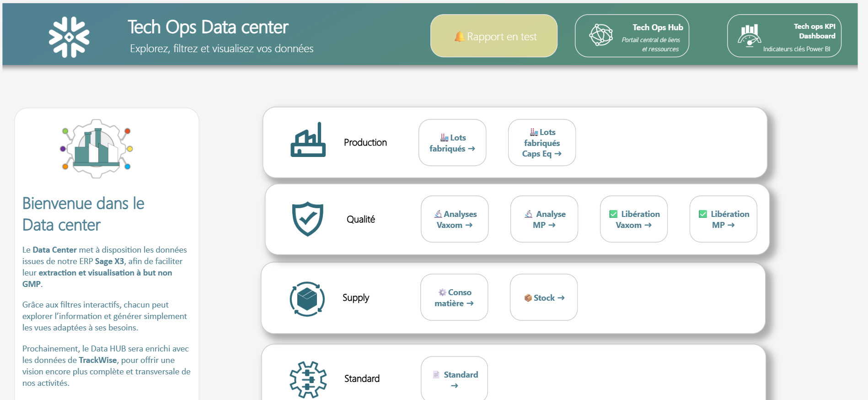Click the Tech Ops Hub globe icon

coord(600,35)
